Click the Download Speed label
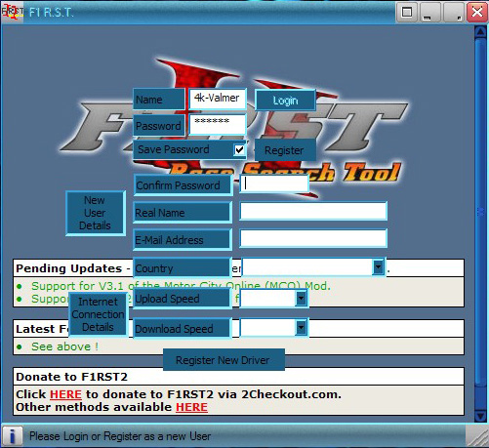 pyautogui.click(x=183, y=329)
